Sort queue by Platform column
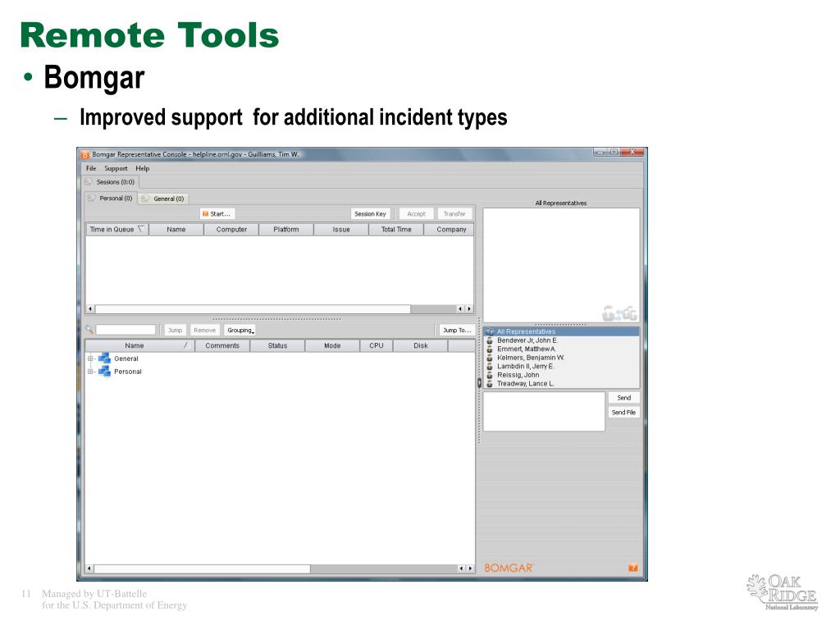 click(286, 230)
